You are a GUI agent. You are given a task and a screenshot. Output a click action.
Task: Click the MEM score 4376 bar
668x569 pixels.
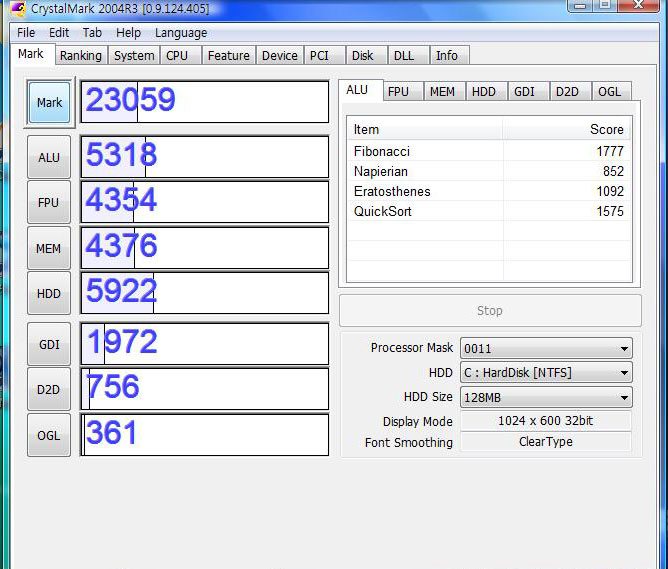(x=205, y=248)
